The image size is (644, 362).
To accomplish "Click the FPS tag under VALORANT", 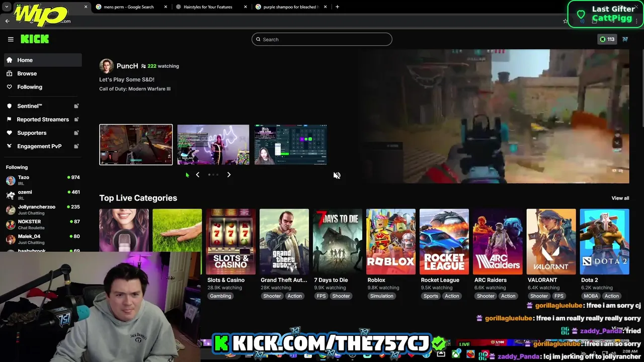I will pos(559,296).
